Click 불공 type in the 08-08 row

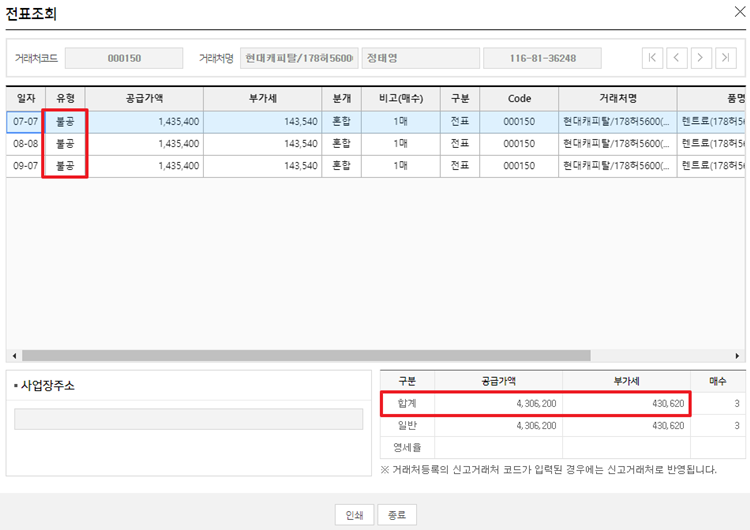click(65, 144)
